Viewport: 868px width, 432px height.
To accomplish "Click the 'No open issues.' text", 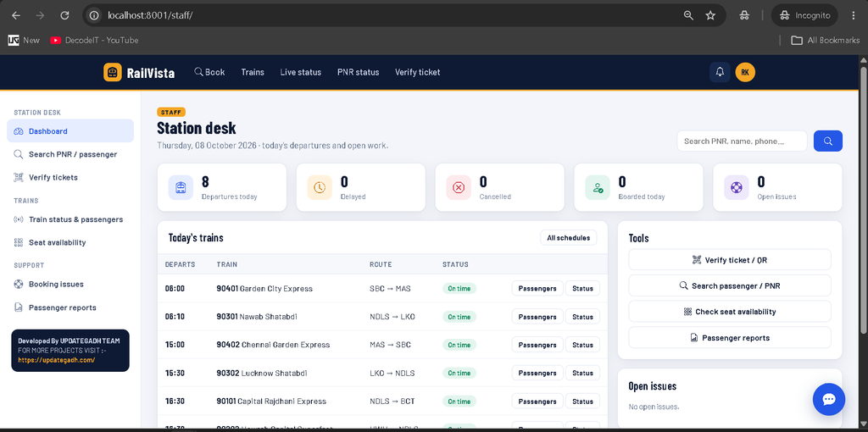I will tap(654, 407).
